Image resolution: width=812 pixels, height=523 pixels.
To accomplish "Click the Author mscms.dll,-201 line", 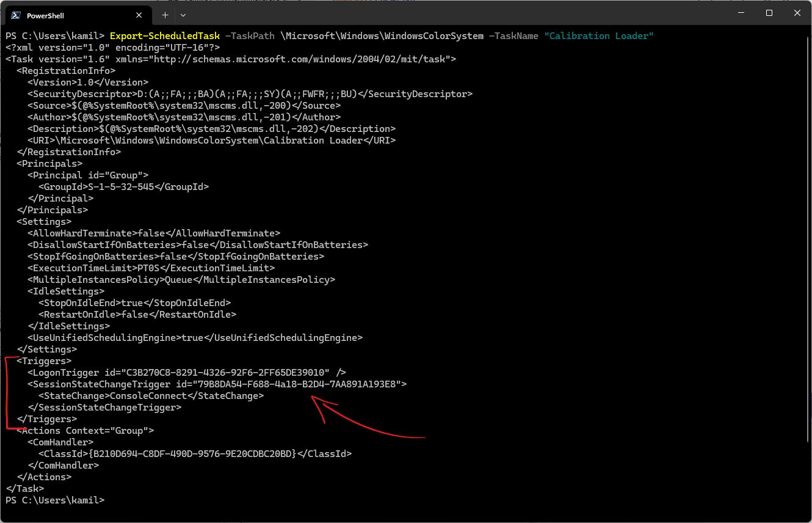I will pyautogui.click(x=184, y=117).
